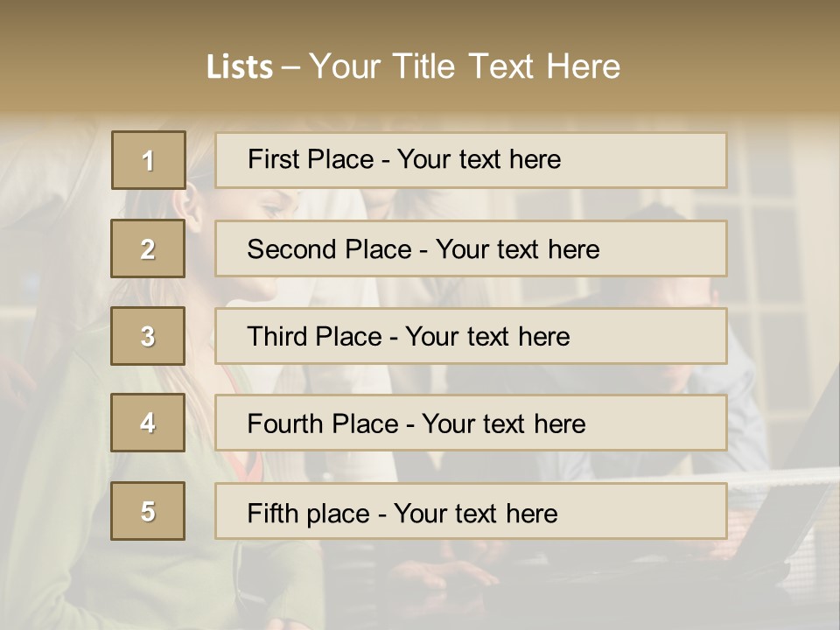Select the number 4 box
The width and height of the screenshot is (840, 630).
tap(148, 423)
